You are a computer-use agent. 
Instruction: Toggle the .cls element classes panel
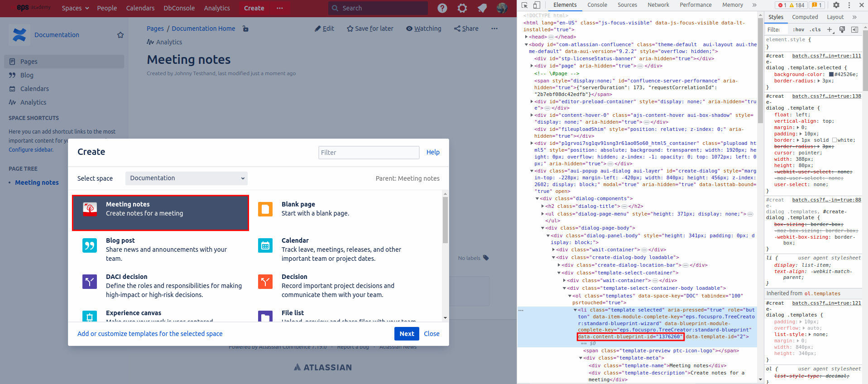(x=815, y=29)
